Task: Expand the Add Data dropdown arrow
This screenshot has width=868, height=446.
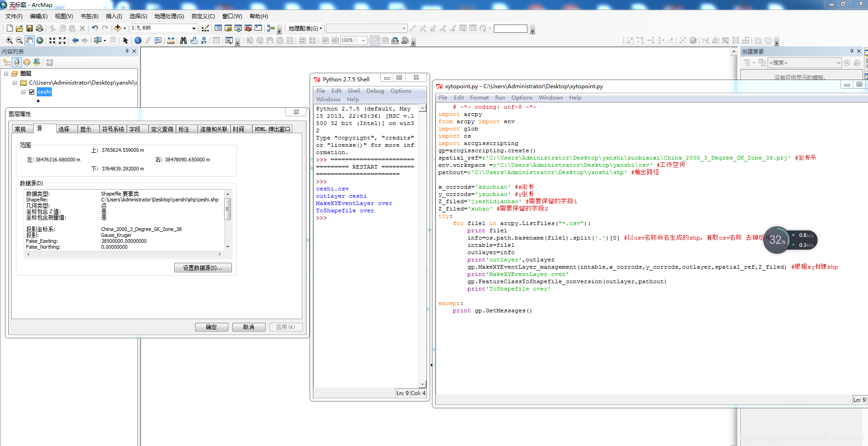Action: coord(125,28)
